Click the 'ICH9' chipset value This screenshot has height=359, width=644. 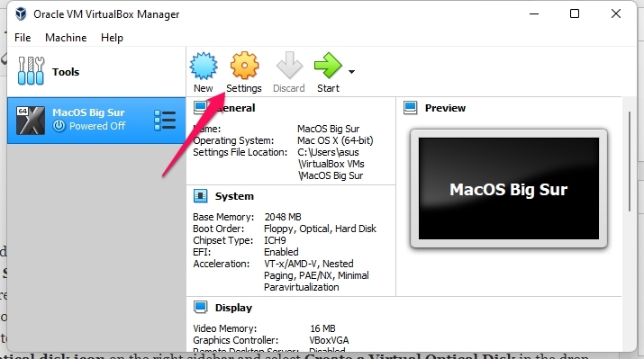(x=275, y=240)
